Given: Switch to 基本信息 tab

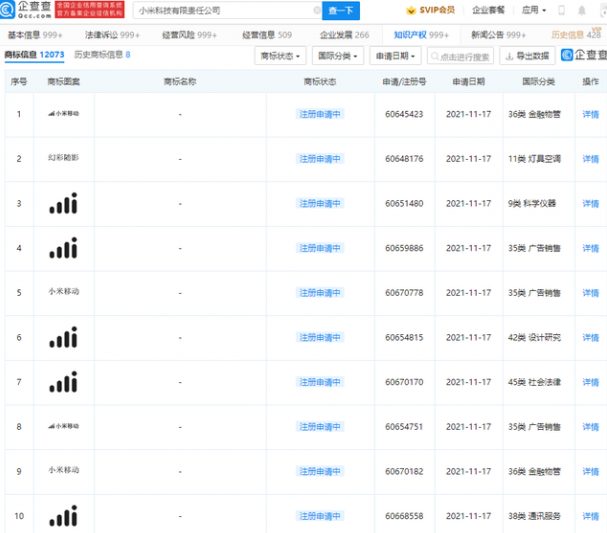Looking at the screenshot, I should click(35, 35).
